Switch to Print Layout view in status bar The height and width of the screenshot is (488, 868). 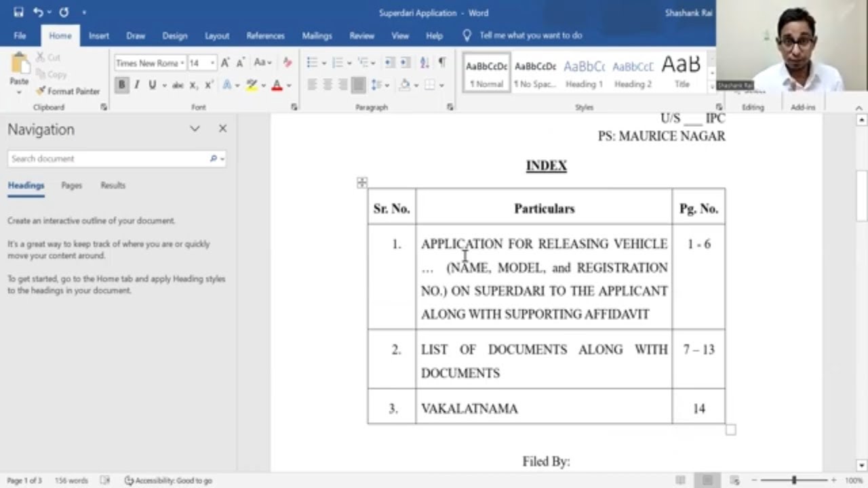point(707,480)
